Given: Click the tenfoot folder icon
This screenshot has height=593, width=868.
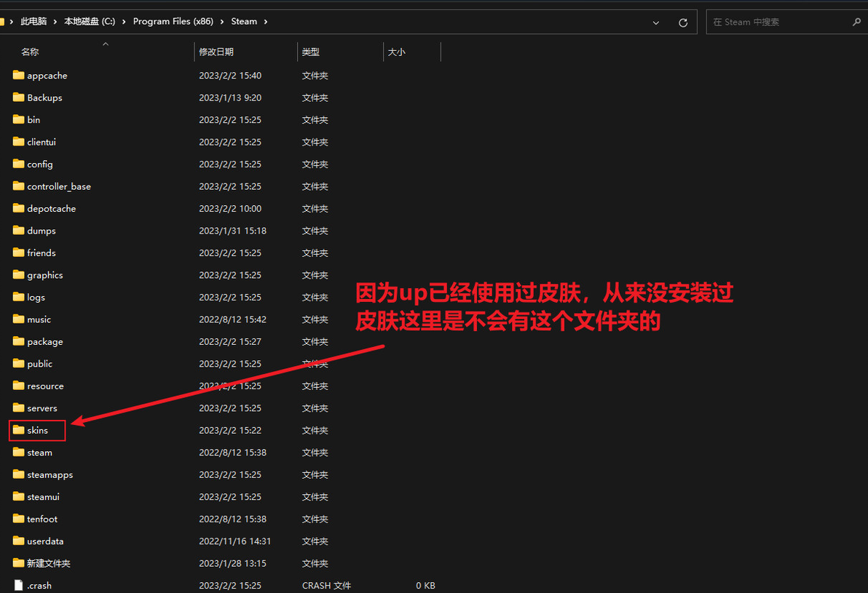Looking at the screenshot, I should tap(18, 518).
